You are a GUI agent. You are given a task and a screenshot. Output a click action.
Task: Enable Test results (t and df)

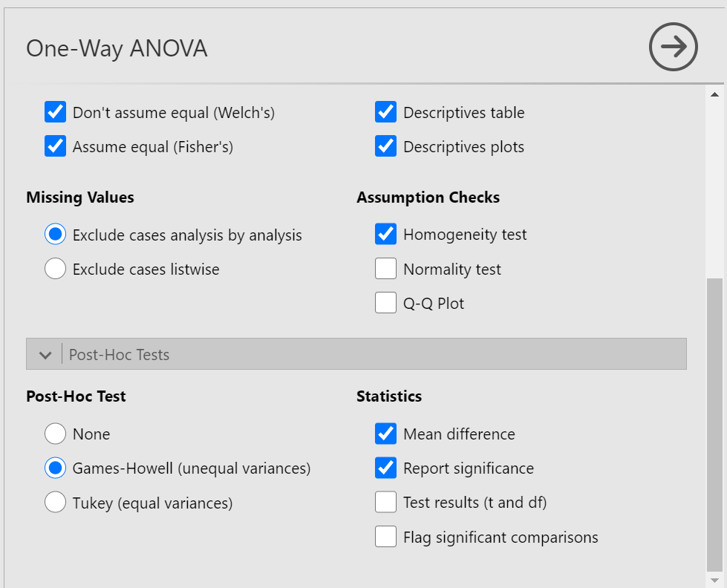pyautogui.click(x=385, y=502)
